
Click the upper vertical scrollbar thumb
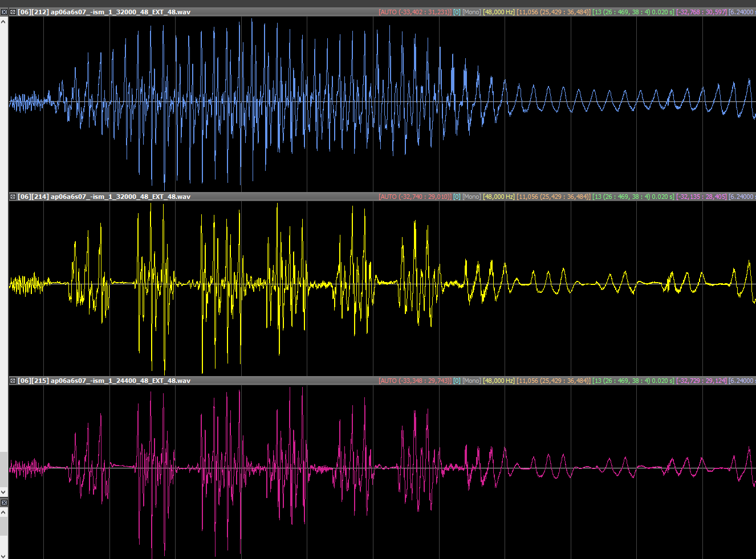coord(4,470)
